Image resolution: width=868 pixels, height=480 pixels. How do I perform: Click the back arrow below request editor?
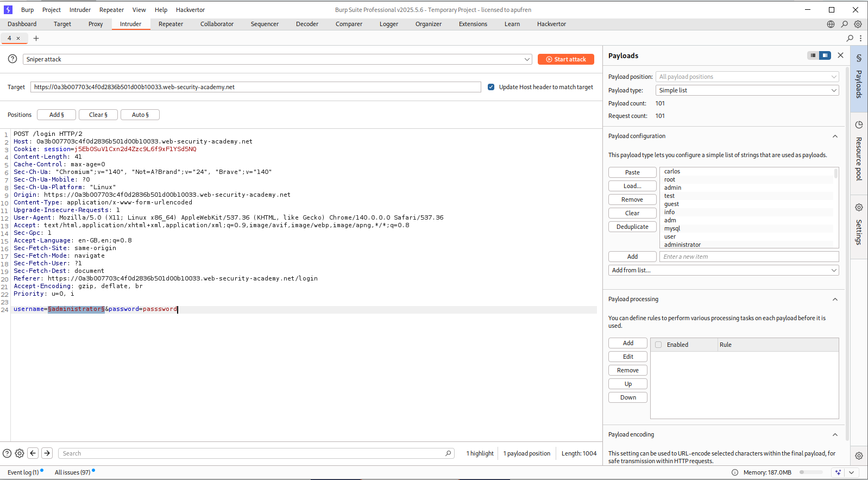click(33, 453)
